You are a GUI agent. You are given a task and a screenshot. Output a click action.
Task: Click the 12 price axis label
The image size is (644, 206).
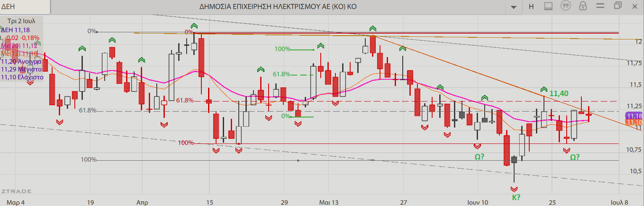(x=639, y=42)
